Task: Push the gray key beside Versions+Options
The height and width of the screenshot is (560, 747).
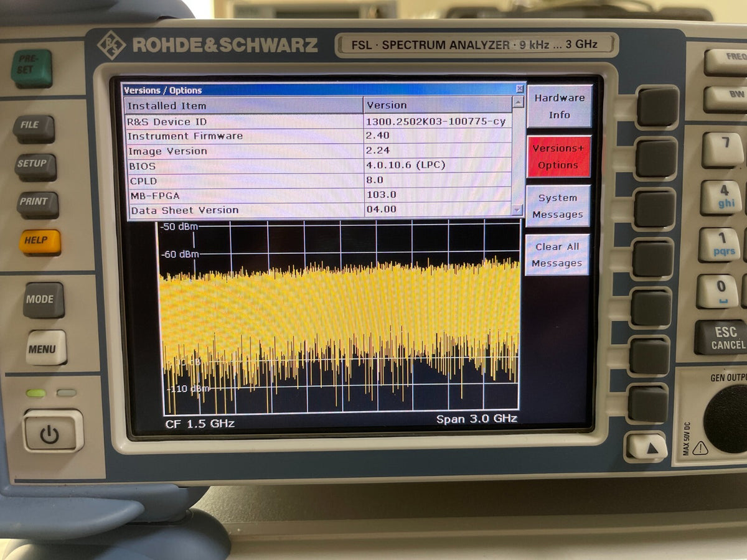Action: click(655, 158)
